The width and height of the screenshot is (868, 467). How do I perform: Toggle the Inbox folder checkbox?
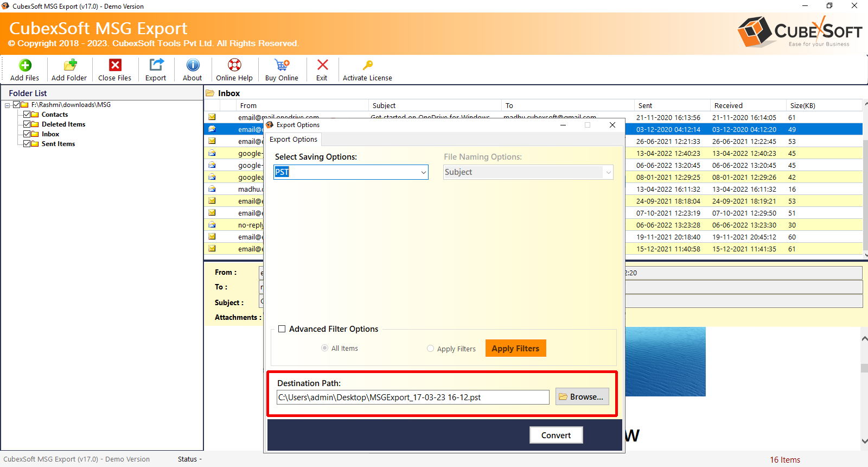click(27, 134)
